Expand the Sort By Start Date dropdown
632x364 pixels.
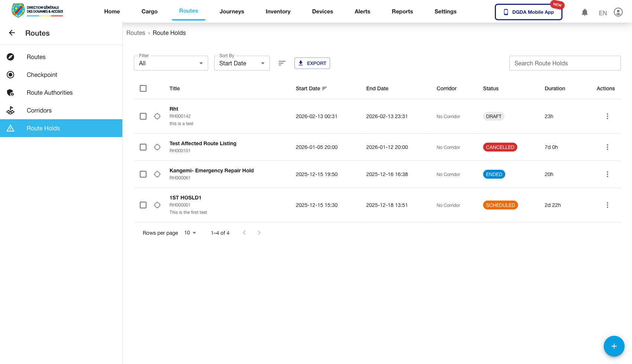242,63
